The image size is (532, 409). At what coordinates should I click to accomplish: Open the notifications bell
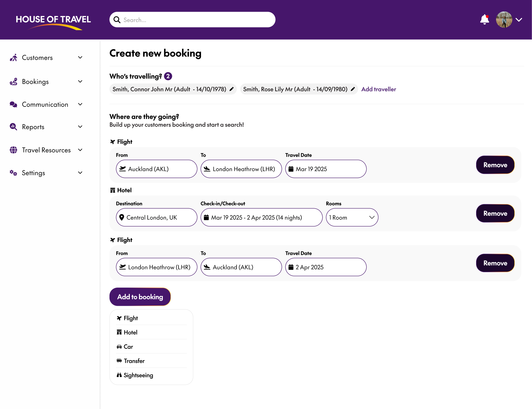(x=485, y=20)
